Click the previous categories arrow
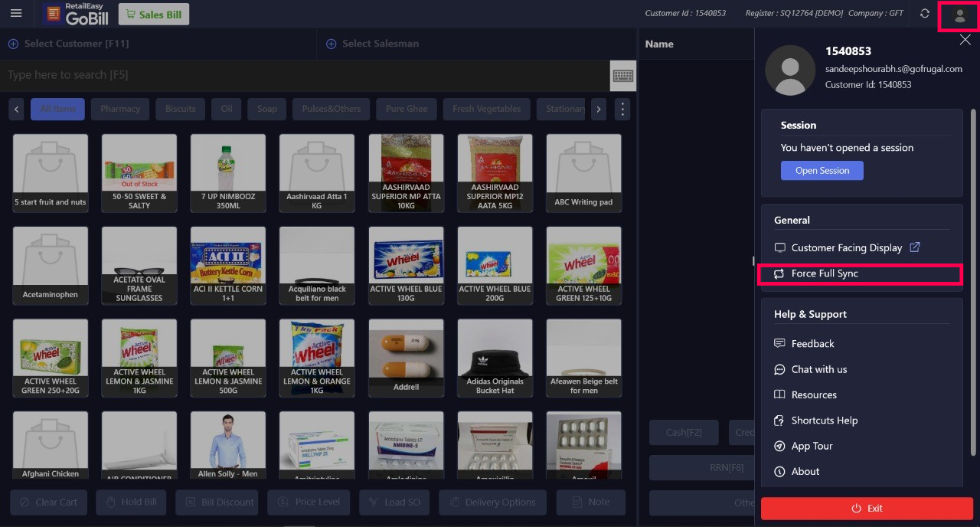980x527 pixels. coord(17,109)
